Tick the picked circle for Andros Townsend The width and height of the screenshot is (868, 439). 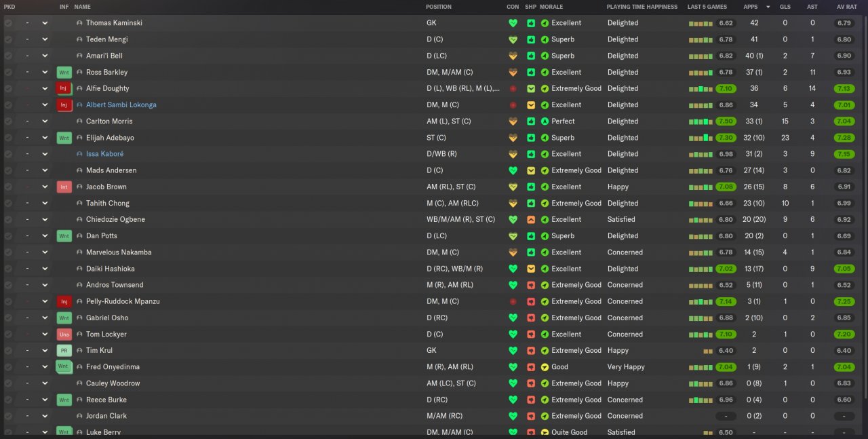click(8, 285)
